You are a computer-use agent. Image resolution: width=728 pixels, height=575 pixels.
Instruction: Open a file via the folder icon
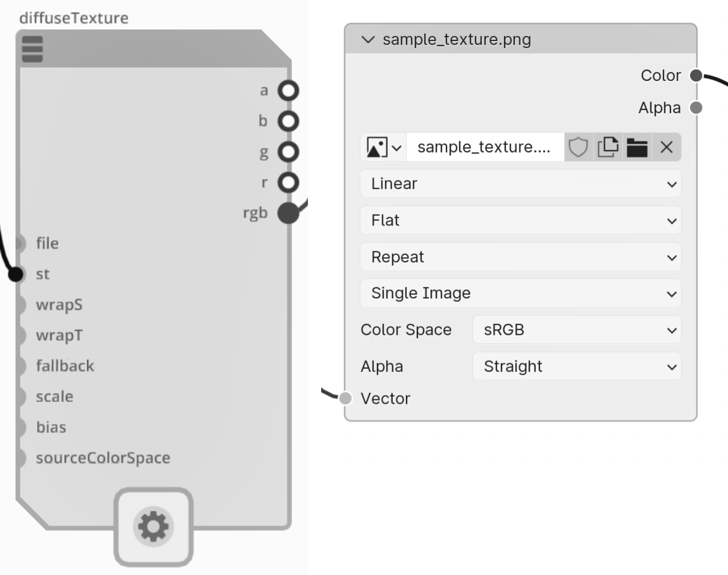pos(637,147)
